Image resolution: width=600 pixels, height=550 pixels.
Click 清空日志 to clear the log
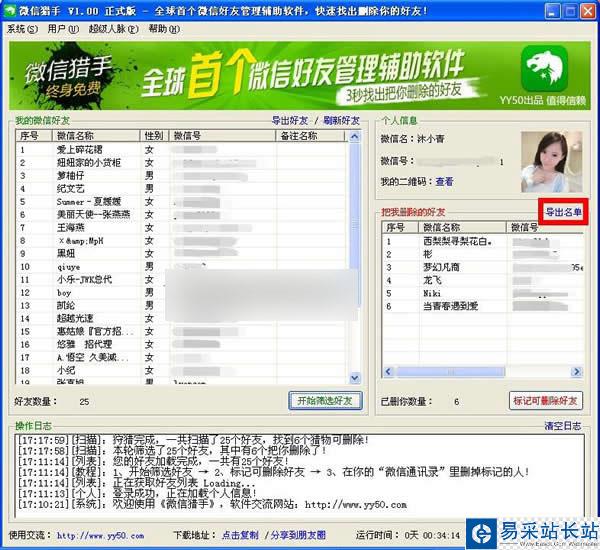coord(562,426)
